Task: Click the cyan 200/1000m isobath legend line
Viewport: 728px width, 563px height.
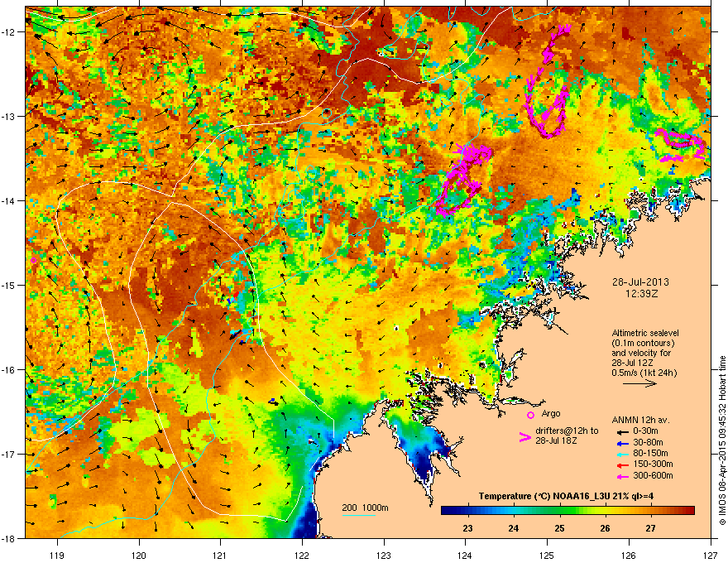Action: click(358, 515)
